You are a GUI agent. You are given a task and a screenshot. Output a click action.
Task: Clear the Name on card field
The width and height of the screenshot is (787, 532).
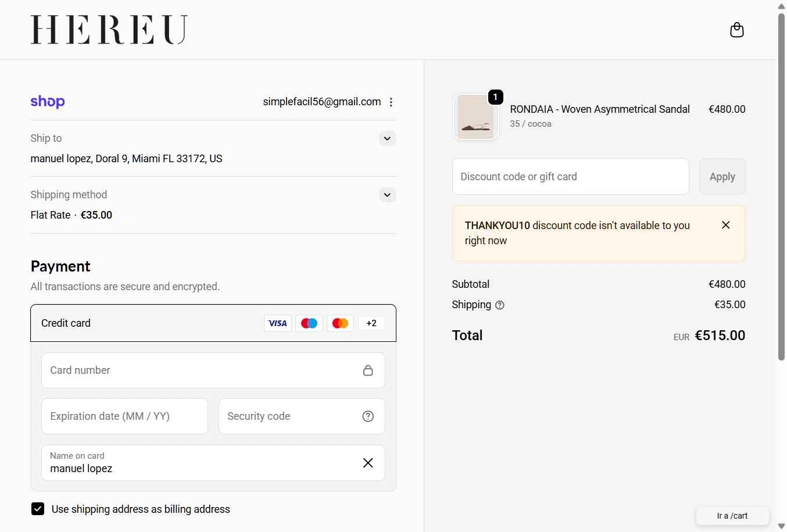pyautogui.click(x=368, y=463)
